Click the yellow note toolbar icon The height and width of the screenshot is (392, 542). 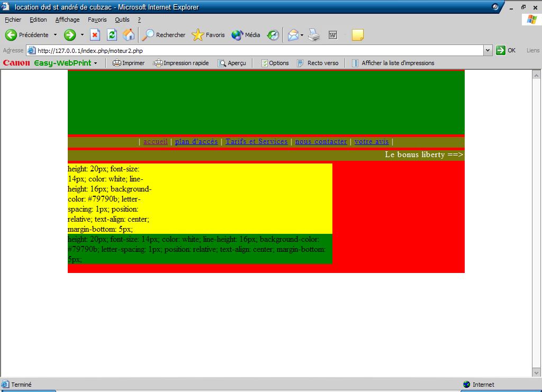[357, 35]
